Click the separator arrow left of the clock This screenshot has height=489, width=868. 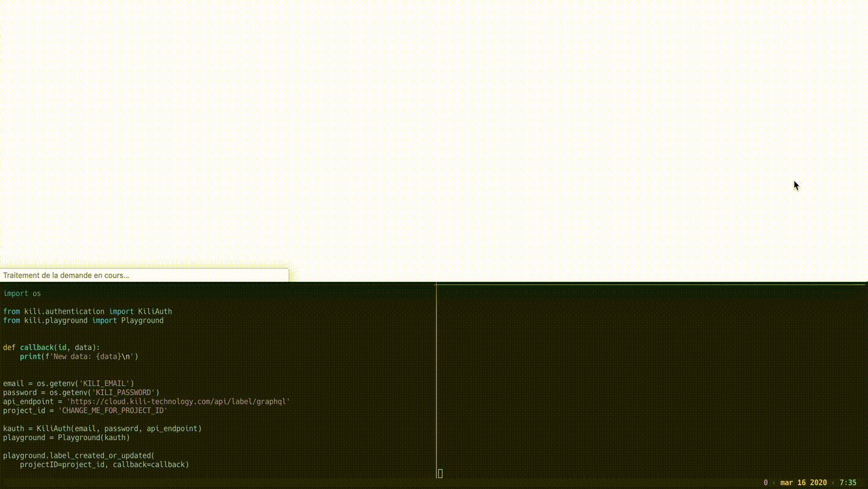(x=834, y=482)
